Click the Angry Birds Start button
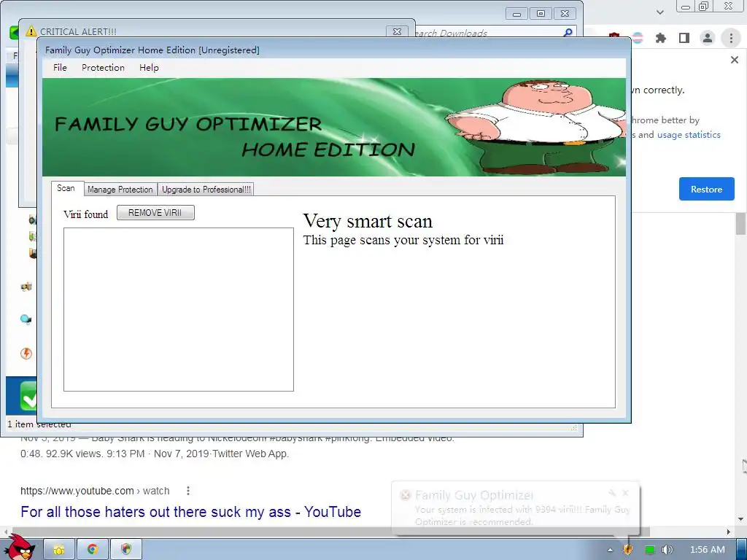Viewport: 747px width, 560px height. (18, 548)
